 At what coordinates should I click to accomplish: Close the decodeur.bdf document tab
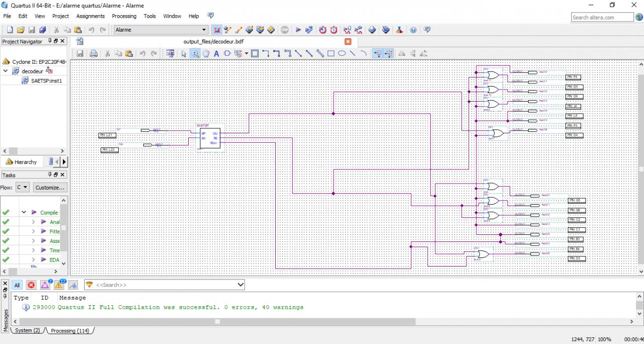click(348, 42)
